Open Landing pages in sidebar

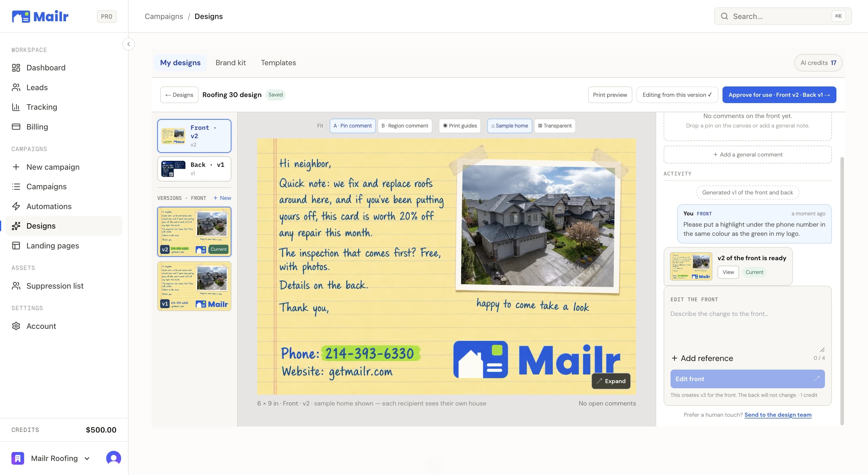(x=64, y=246)
